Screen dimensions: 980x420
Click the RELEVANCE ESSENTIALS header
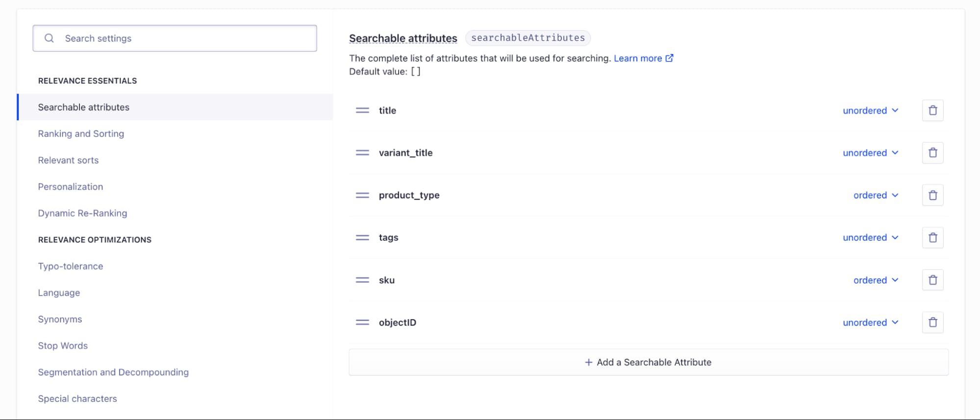pyautogui.click(x=87, y=81)
